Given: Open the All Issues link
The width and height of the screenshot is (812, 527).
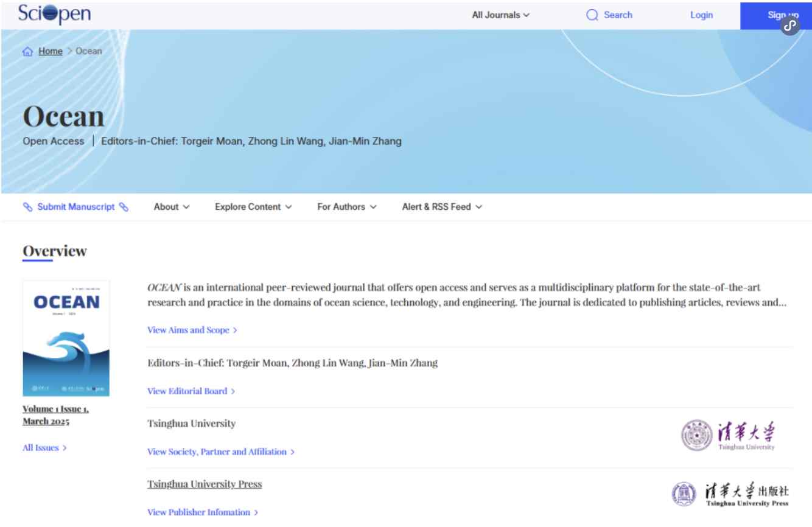Looking at the screenshot, I should pyautogui.click(x=44, y=448).
